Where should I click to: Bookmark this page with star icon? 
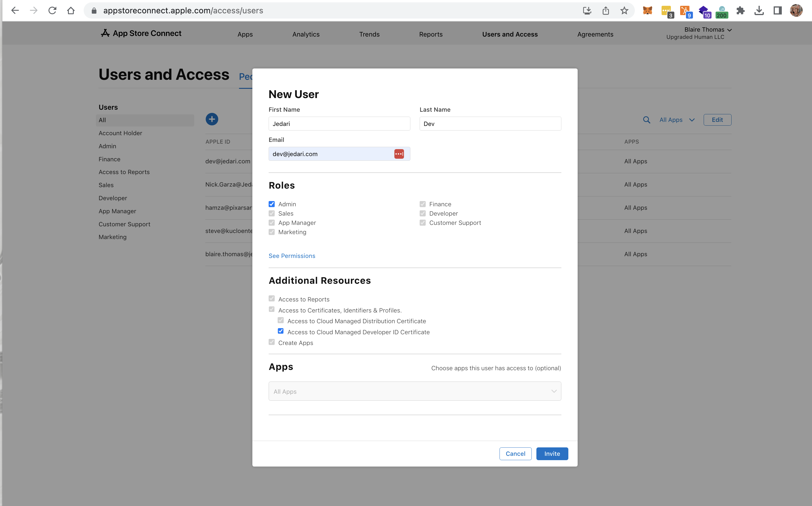(624, 10)
